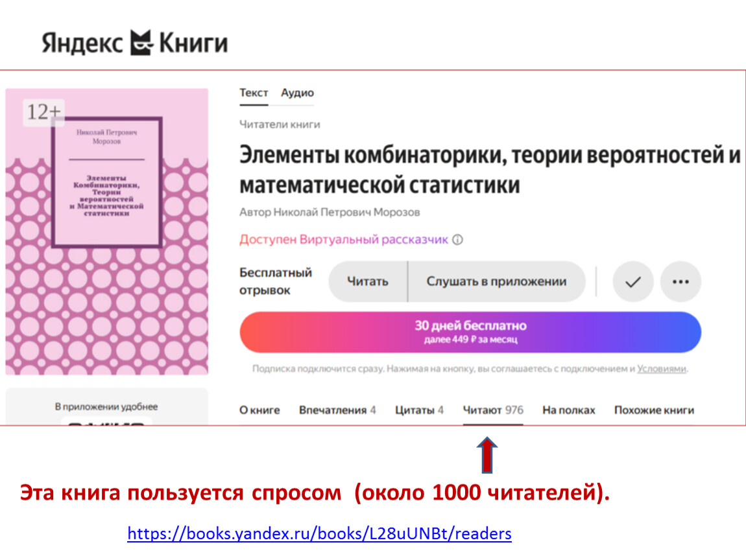Mark the book as read with the checkmark button

pyautogui.click(x=632, y=282)
